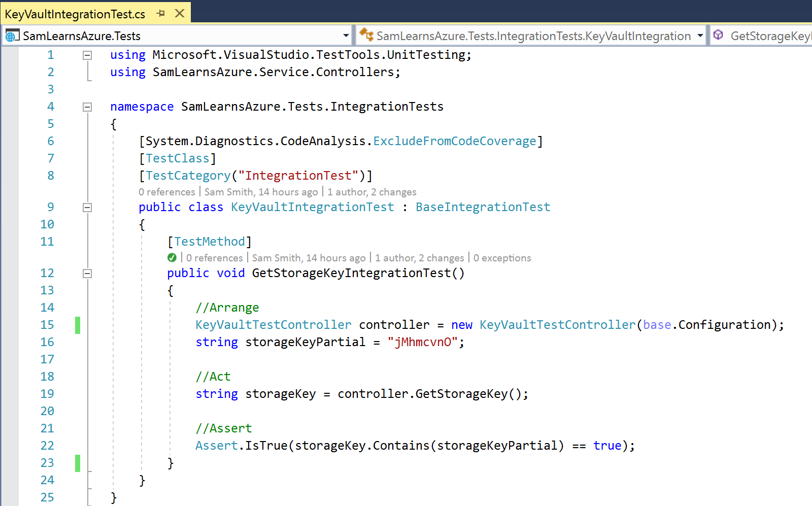Image resolution: width=812 pixels, height=506 pixels.
Task: Click the SamLearnsAzure.Tests project icon
Action: click(x=12, y=36)
